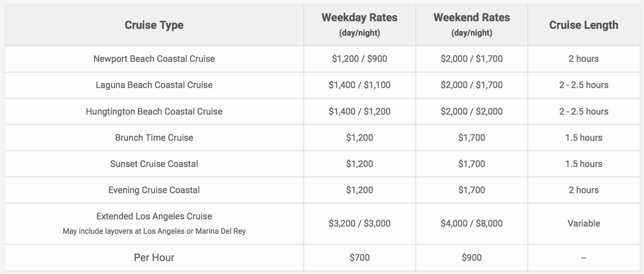Click the $4,000 / $8,000 weekend rate
Screen dimensions: 644x274
(x=472, y=224)
